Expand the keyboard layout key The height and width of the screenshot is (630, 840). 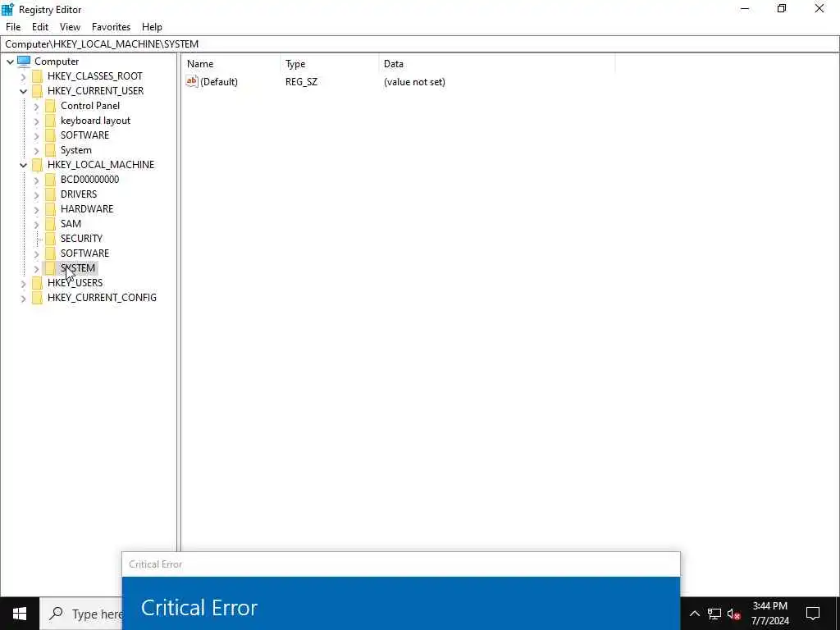36,121
